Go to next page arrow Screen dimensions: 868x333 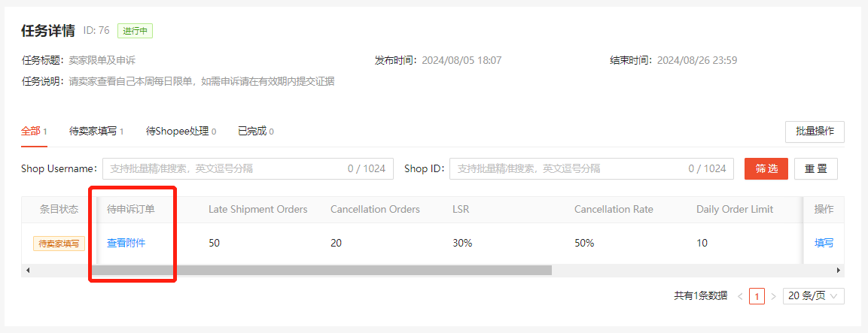point(773,296)
